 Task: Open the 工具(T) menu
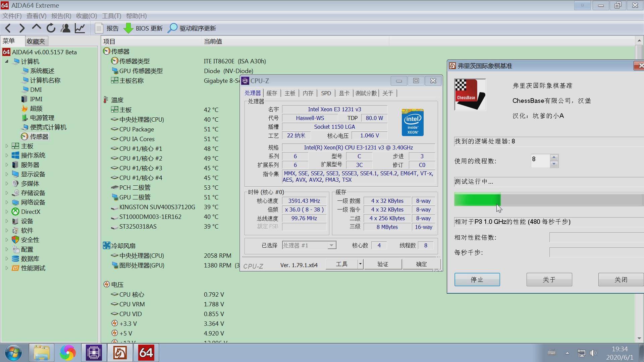tap(111, 16)
